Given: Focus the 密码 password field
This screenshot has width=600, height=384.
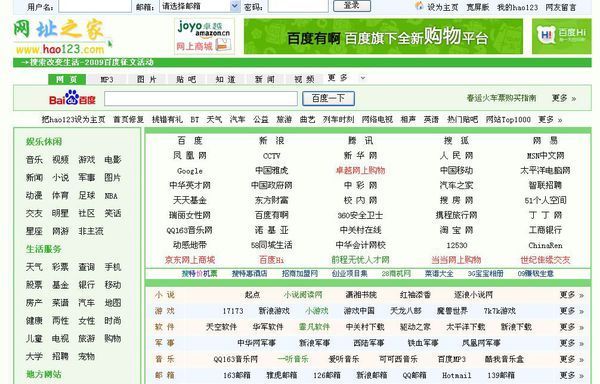Looking at the screenshot, I should tap(298, 6).
